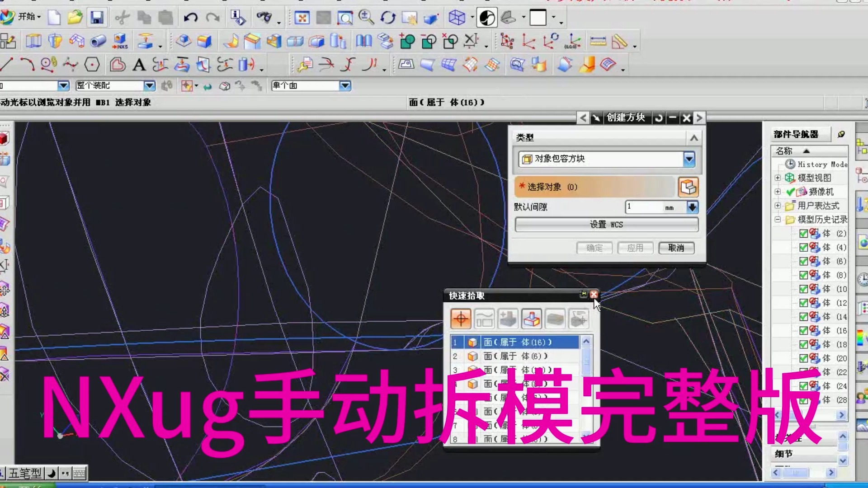
Task: Click the History Mode tree item
Action: coord(816,164)
